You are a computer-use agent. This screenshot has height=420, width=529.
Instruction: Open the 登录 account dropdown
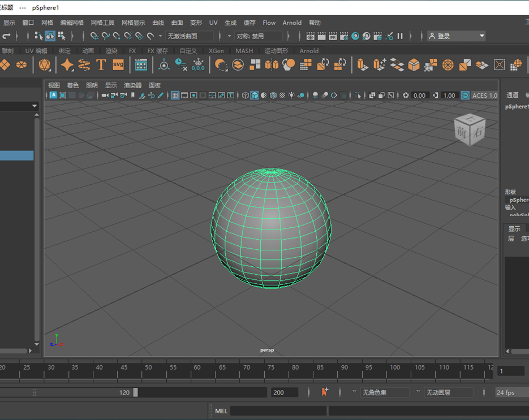tap(457, 36)
